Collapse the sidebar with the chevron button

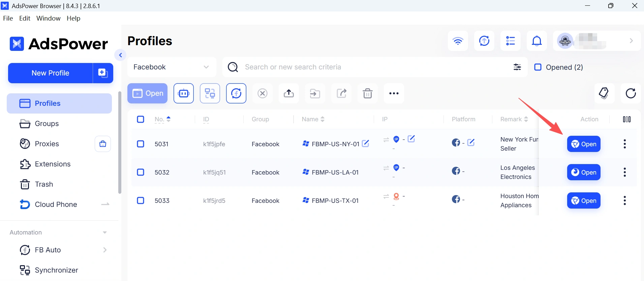pyautogui.click(x=120, y=55)
